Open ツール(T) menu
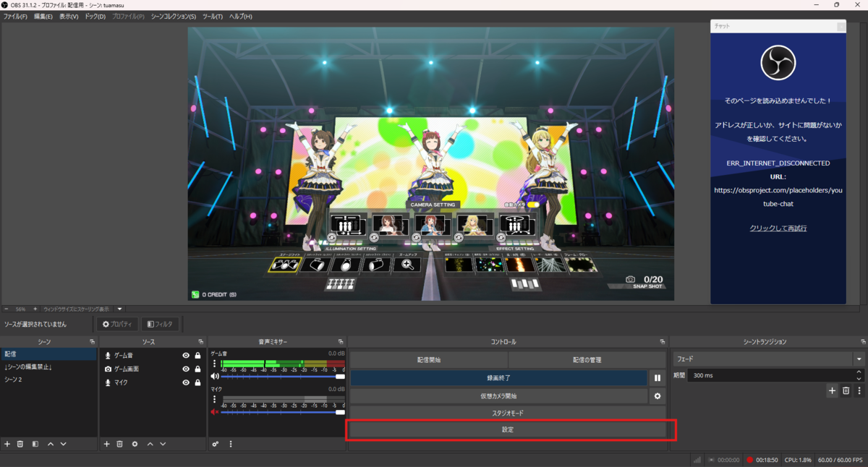The image size is (868, 467). coord(213,16)
